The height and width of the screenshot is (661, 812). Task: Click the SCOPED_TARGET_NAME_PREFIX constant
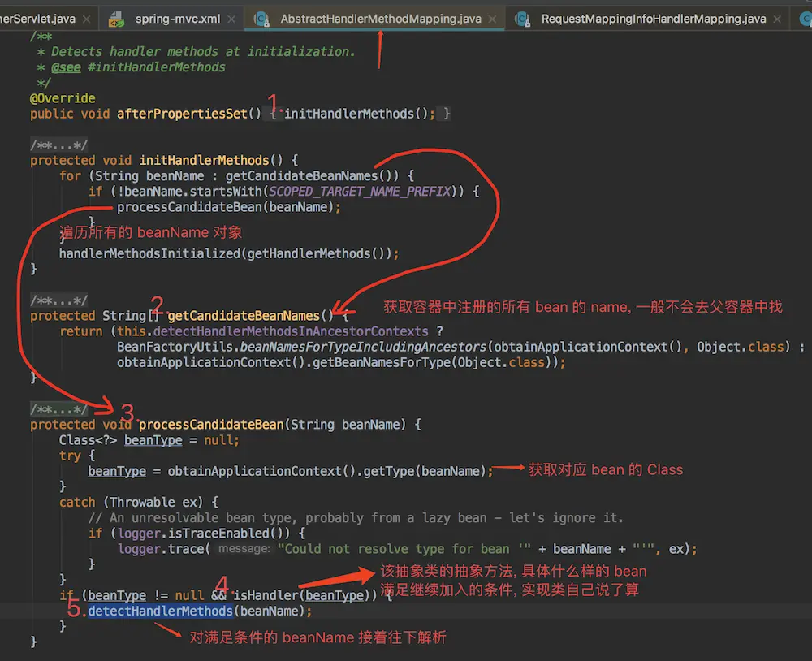click(x=360, y=192)
